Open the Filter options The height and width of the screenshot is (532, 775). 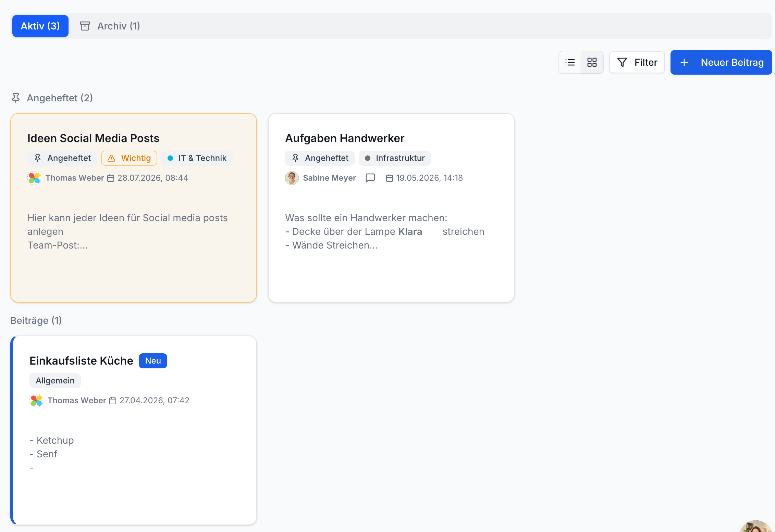[x=637, y=62]
